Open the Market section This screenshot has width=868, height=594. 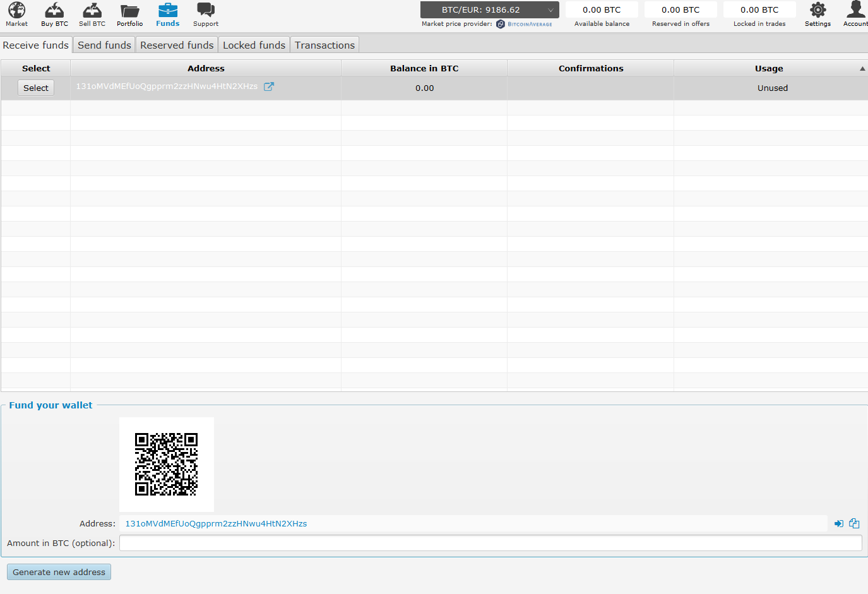pyautogui.click(x=16, y=15)
